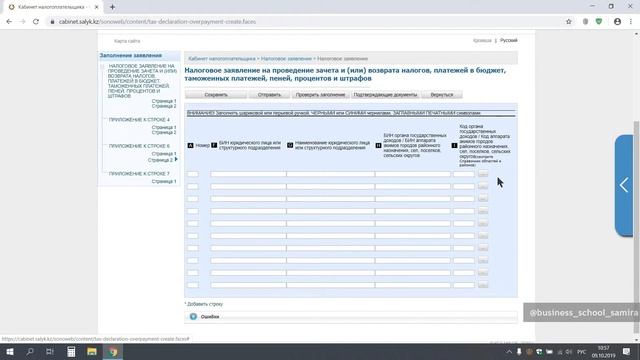
Task: Open Windows search from the taskbar
Action: (30, 351)
